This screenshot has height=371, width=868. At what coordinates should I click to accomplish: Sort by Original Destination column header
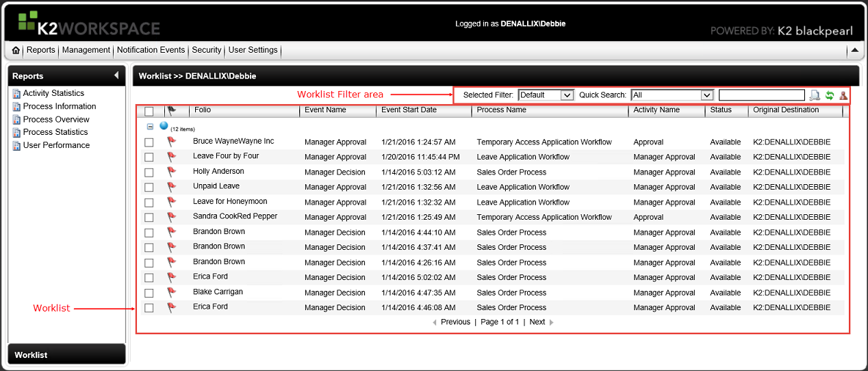(786, 110)
